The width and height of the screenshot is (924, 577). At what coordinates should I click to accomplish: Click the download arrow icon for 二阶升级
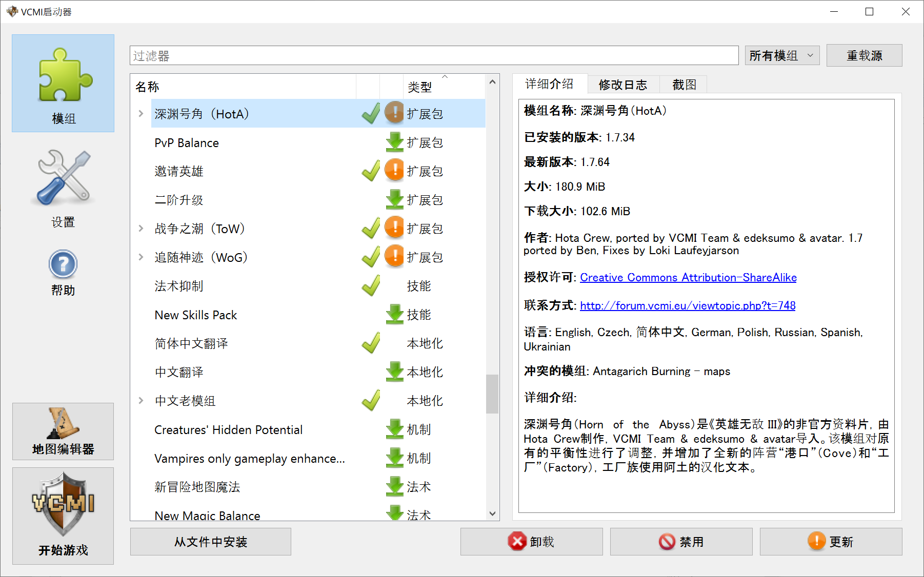click(x=394, y=199)
